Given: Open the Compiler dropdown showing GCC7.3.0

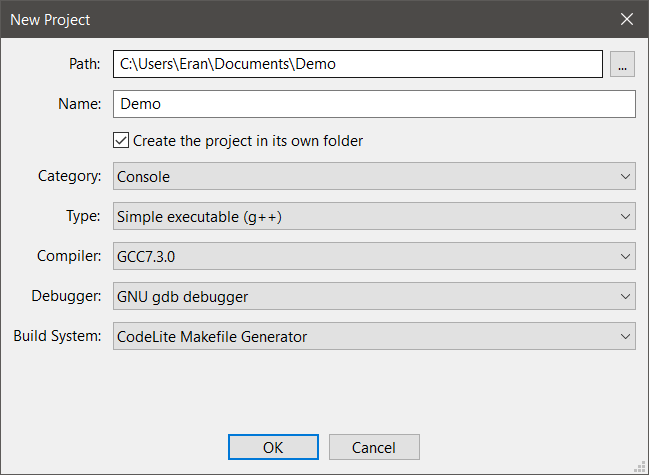Looking at the screenshot, I should [374, 256].
